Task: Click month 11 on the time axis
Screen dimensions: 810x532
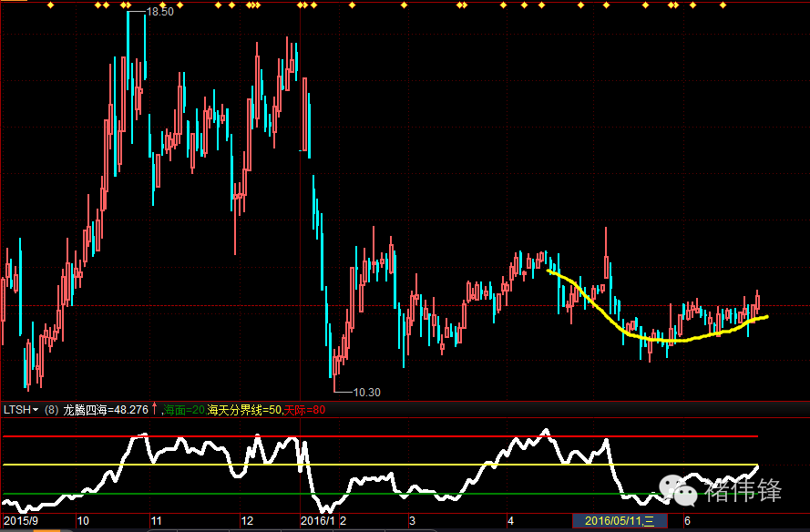Action: [156, 521]
